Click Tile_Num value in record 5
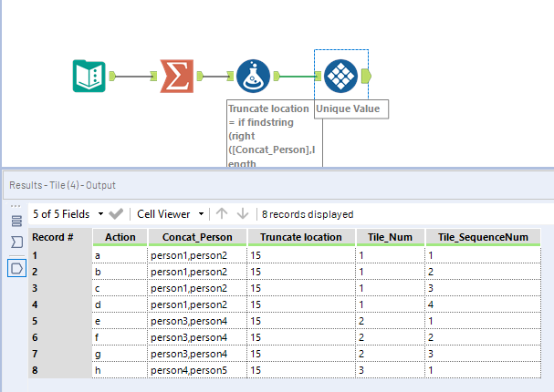The width and height of the screenshot is (554, 392). pyautogui.click(x=390, y=321)
